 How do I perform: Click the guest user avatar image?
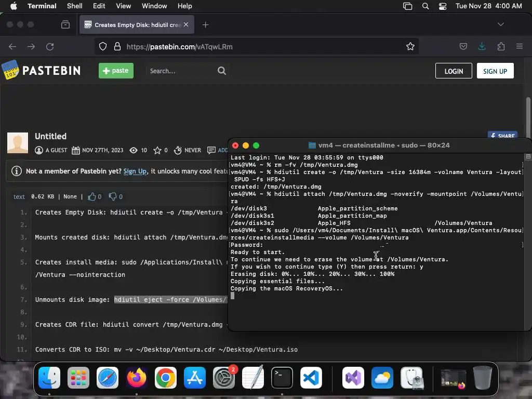(x=18, y=143)
